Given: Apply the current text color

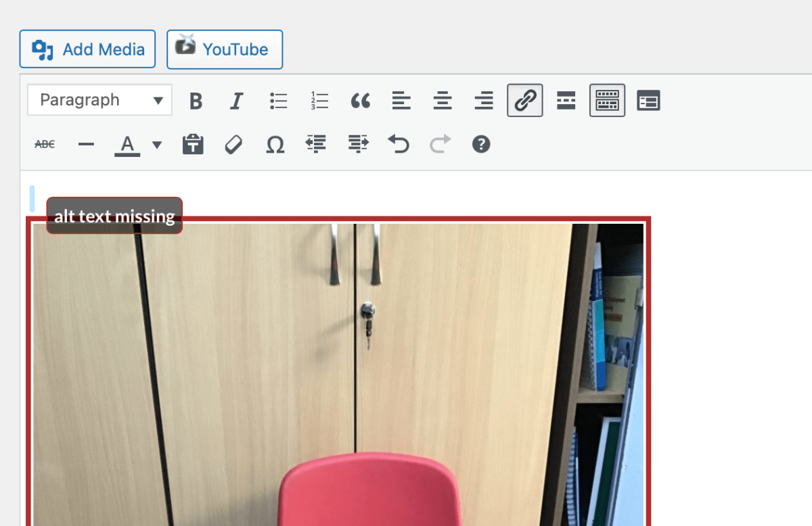Looking at the screenshot, I should click(x=127, y=144).
